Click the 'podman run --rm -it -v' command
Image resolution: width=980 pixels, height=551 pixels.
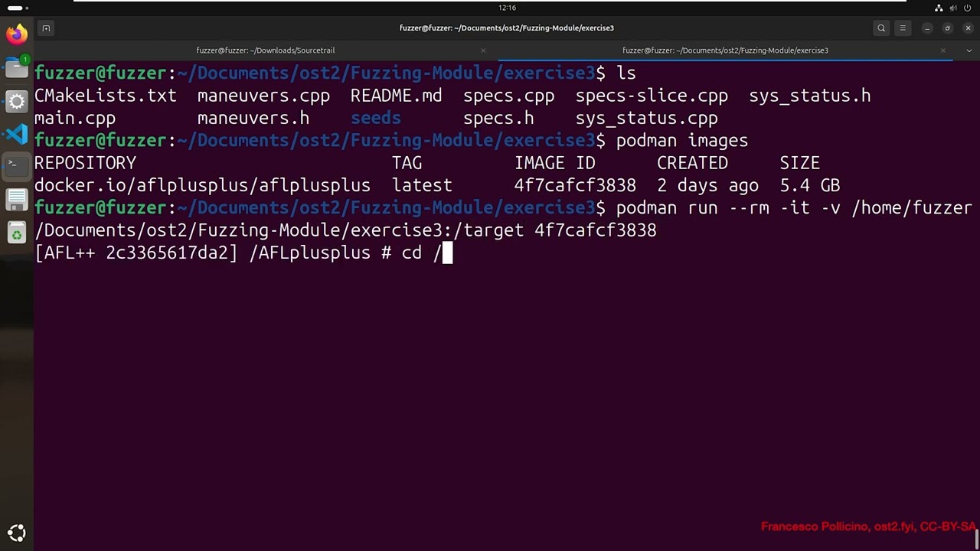pos(728,207)
